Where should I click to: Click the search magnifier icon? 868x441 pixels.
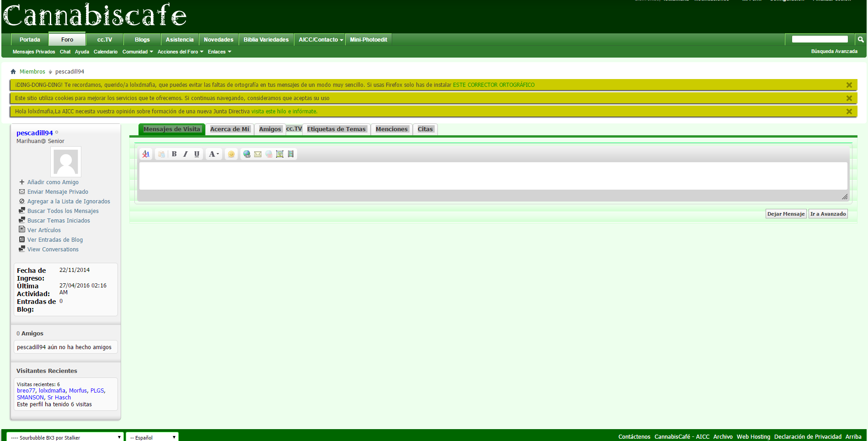point(861,40)
